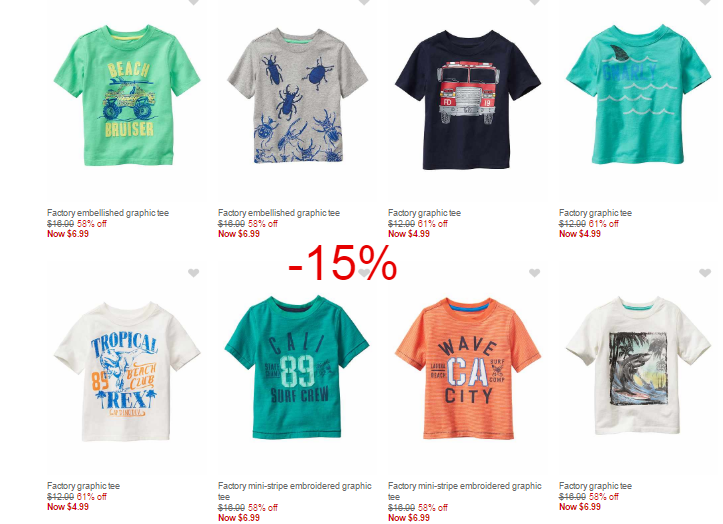Open the first Factory embellished graphic tee link
Screen dimensions: 723x524
pyautogui.click(x=108, y=213)
